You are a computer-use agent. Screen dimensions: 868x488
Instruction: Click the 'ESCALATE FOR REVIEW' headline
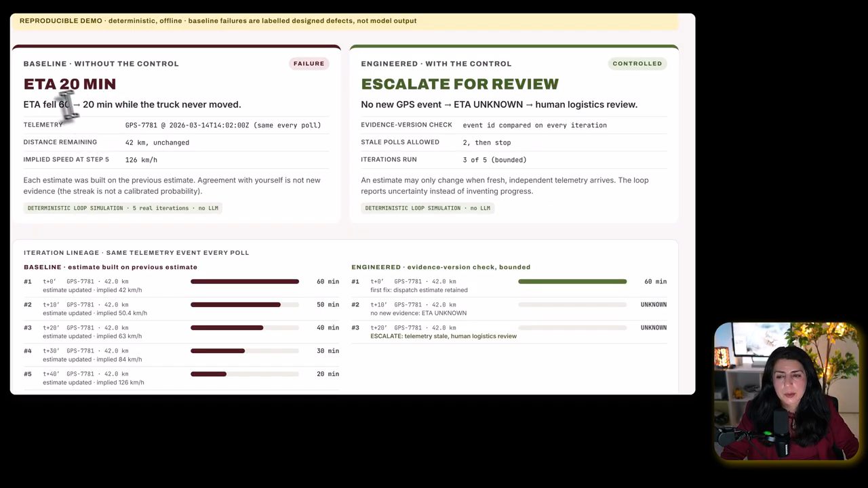(x=460, y=84)
